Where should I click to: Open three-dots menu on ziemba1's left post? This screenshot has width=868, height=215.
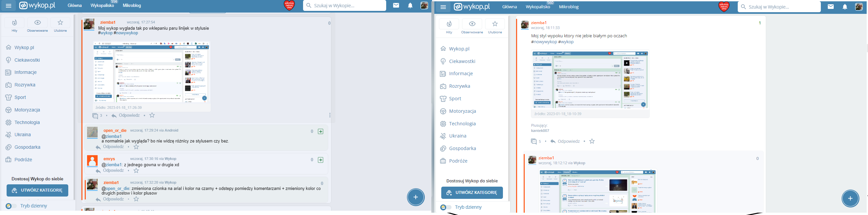pyautogui.click(x=329, y=115)
